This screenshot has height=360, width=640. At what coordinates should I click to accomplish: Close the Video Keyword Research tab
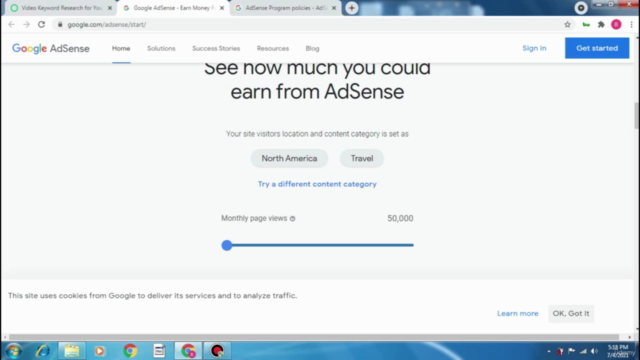coord(109,8)
